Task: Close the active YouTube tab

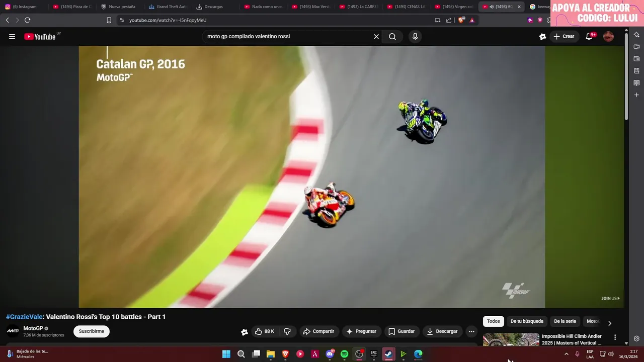Action: 519,7
